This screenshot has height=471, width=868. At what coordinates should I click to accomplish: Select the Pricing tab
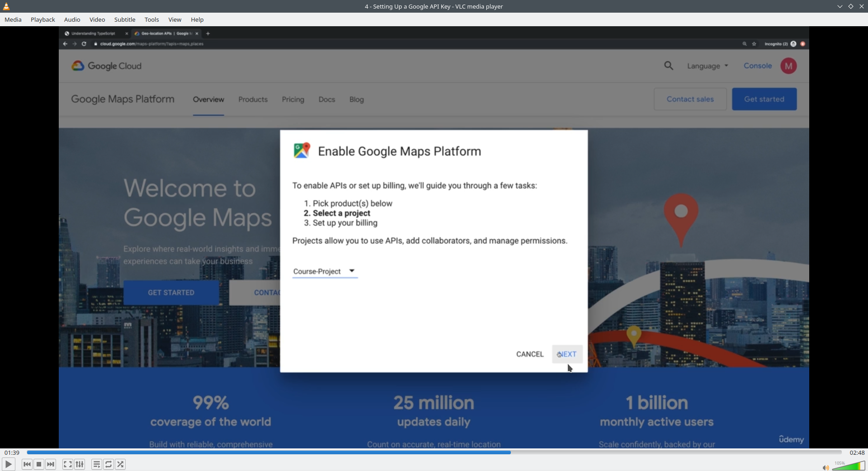pos(293,99)
